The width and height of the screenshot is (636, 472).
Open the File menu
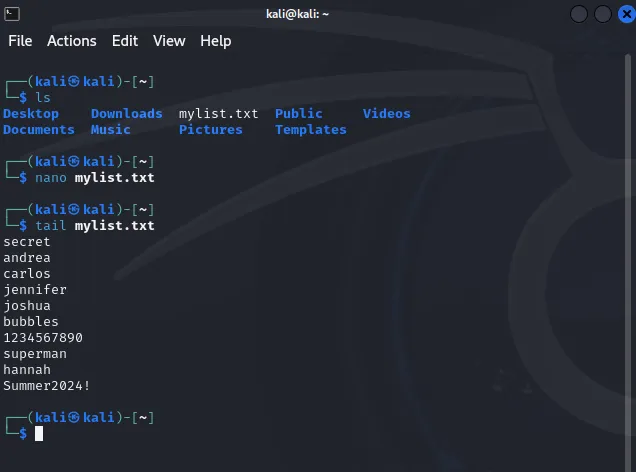(20, 41)
